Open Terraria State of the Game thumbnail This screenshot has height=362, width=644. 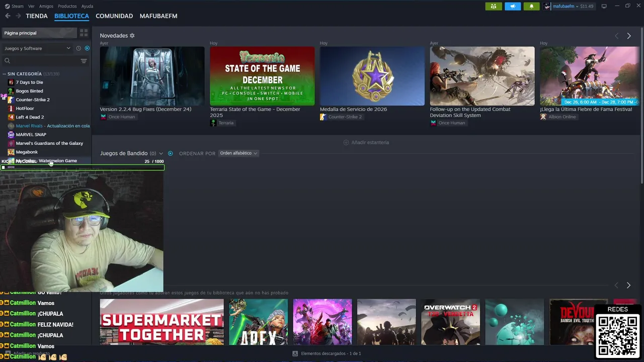pyautogui.click(x=262, y=76)
